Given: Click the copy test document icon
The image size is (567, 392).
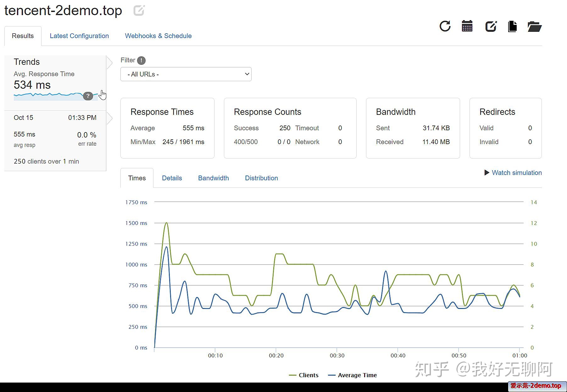Looking at the screenshot, I should tap(512, 26).
